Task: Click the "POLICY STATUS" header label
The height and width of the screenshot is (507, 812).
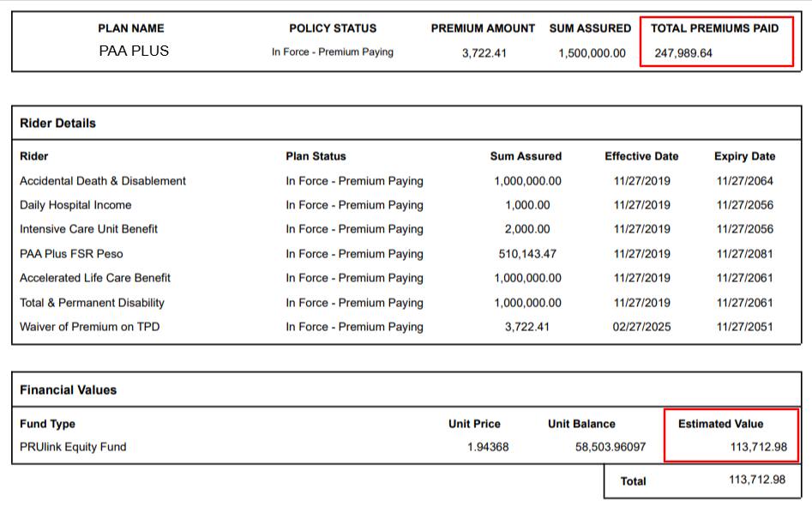Action: 333,28
